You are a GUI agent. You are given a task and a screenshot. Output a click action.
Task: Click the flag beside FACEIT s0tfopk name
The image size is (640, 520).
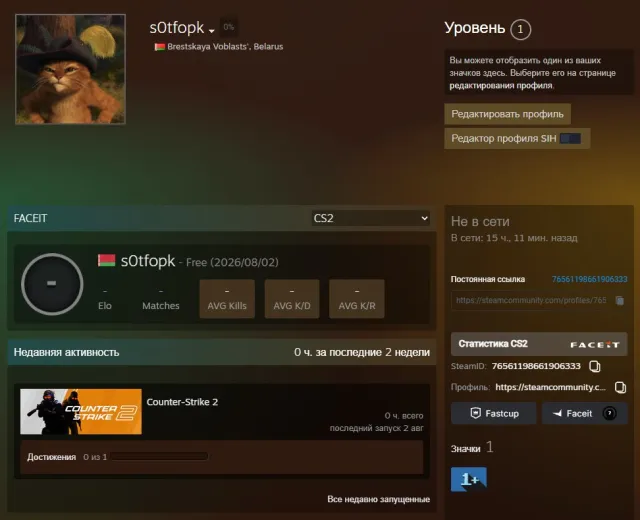click(x=107, y=260)
